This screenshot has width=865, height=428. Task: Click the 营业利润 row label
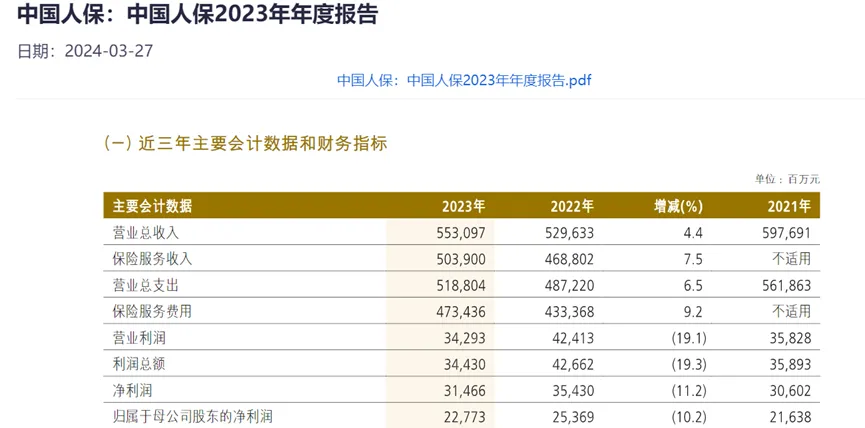(138, 338)
